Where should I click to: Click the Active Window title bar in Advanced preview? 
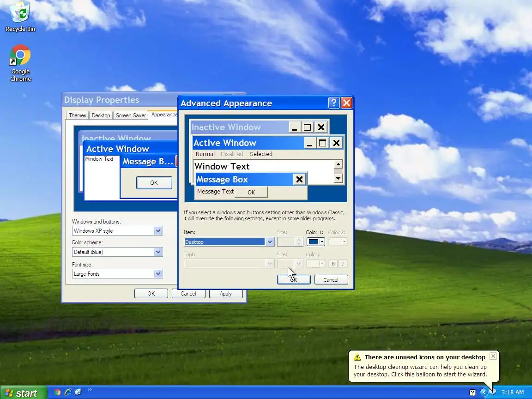(x=248, y=143)
